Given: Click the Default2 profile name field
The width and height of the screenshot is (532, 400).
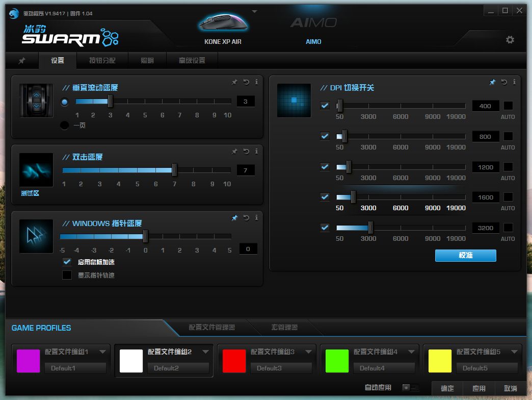Looking at the screenshot, I should coord(178,368).
